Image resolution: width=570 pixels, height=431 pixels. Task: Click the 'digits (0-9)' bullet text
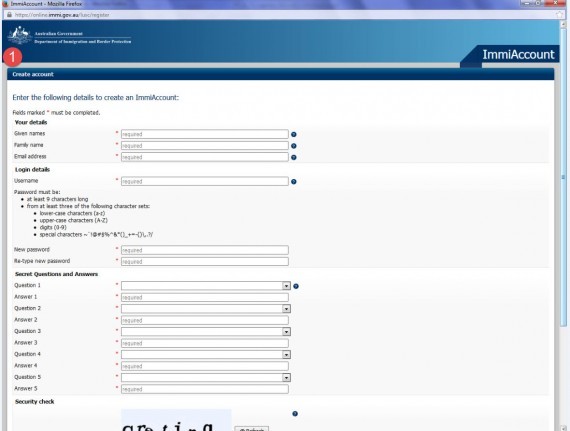pos(53,227)
